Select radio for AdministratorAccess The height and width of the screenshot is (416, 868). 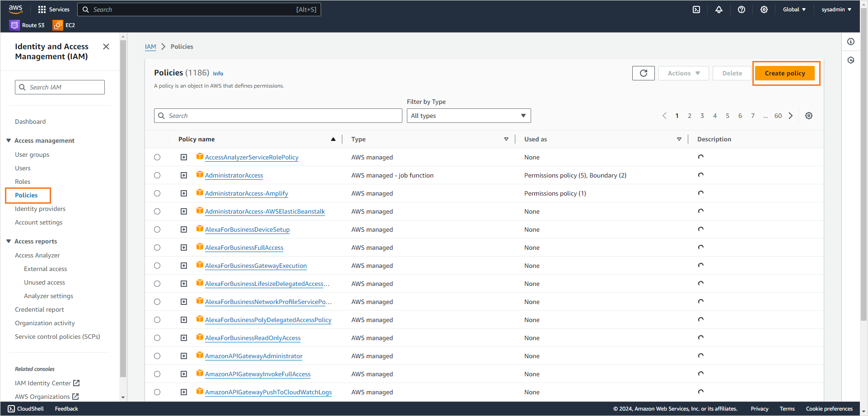click(157, 175)
